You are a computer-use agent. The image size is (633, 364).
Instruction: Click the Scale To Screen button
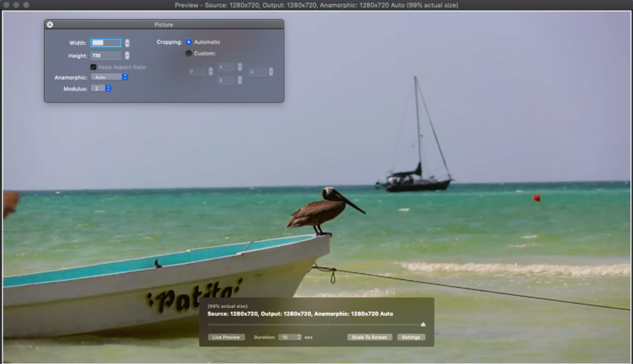(x=369, y=337)
